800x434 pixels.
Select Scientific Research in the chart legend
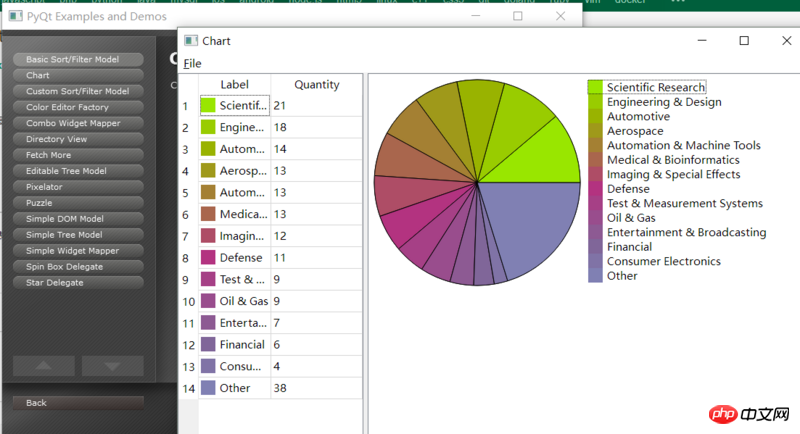(655, 88)
